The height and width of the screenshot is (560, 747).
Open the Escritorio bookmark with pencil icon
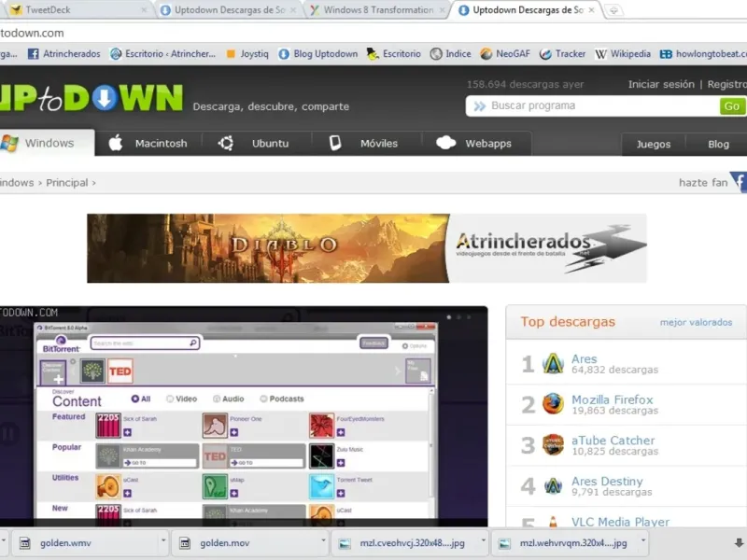(394, 54)
